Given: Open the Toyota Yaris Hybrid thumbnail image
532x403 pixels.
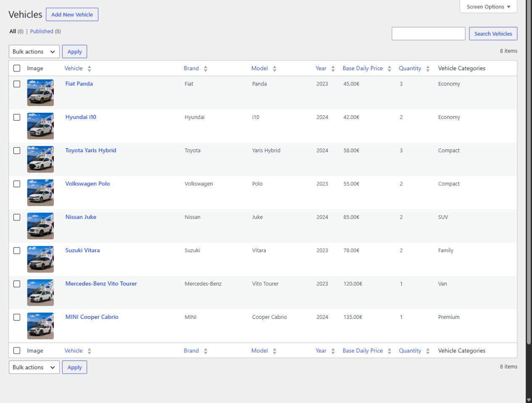Looking at the screenshot, I should click(x=40, y=159).
